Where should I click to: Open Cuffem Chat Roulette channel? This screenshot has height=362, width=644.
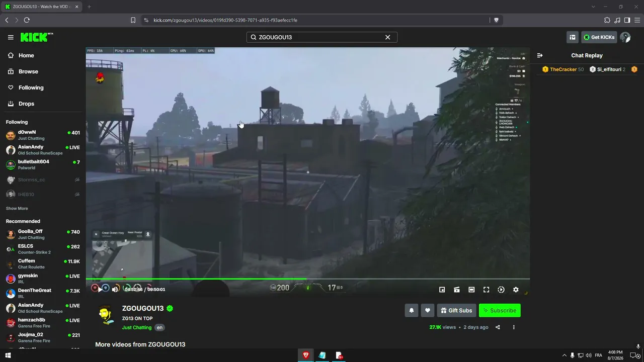click(43, 263)
